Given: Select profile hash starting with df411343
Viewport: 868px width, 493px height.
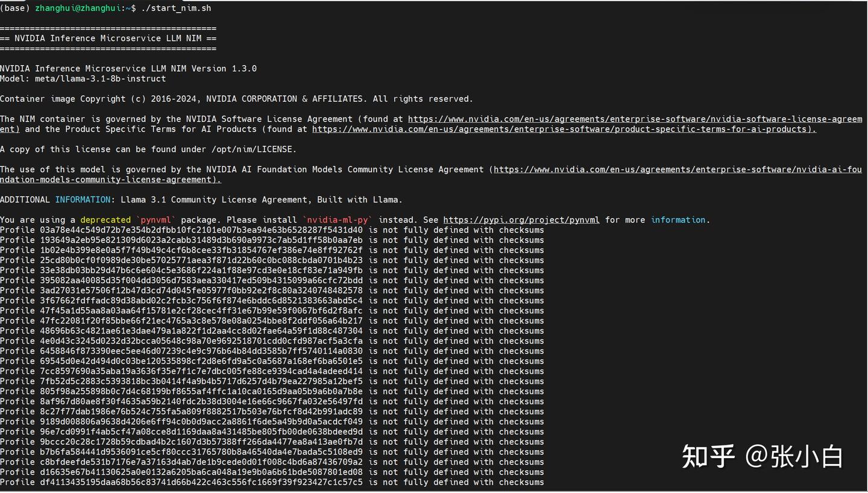Looking at the screenshot, I should point(201,483).
